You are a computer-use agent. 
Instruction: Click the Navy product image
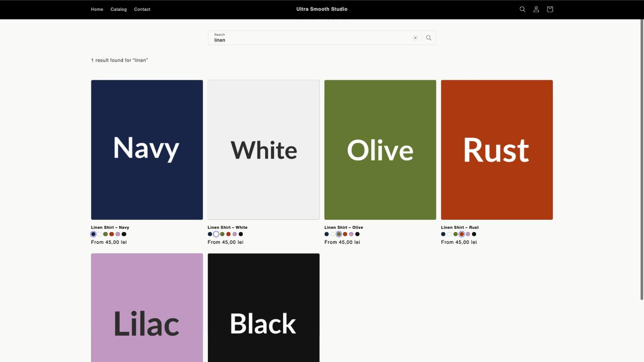coord(147,150)
